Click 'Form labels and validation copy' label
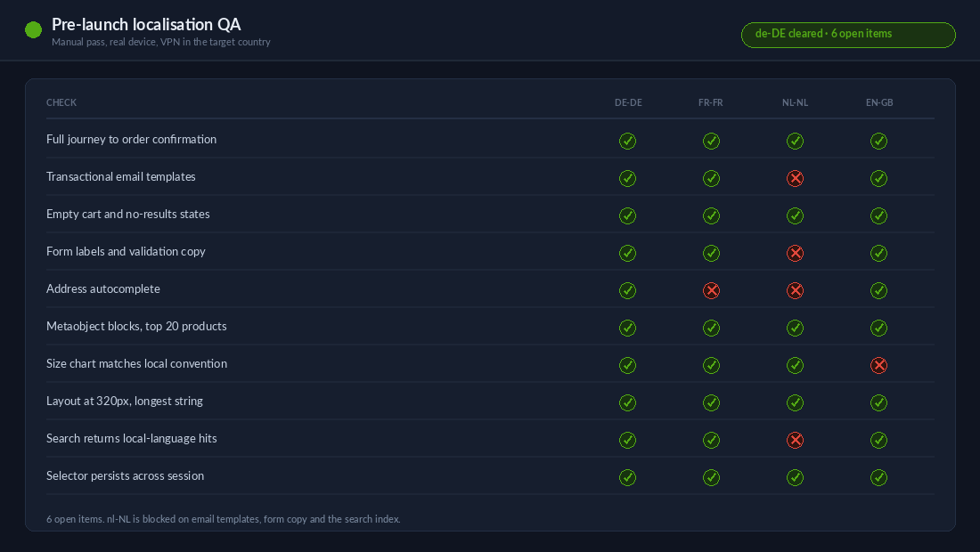The height and width of the screenshot is (552, 980). coord(126,252)
